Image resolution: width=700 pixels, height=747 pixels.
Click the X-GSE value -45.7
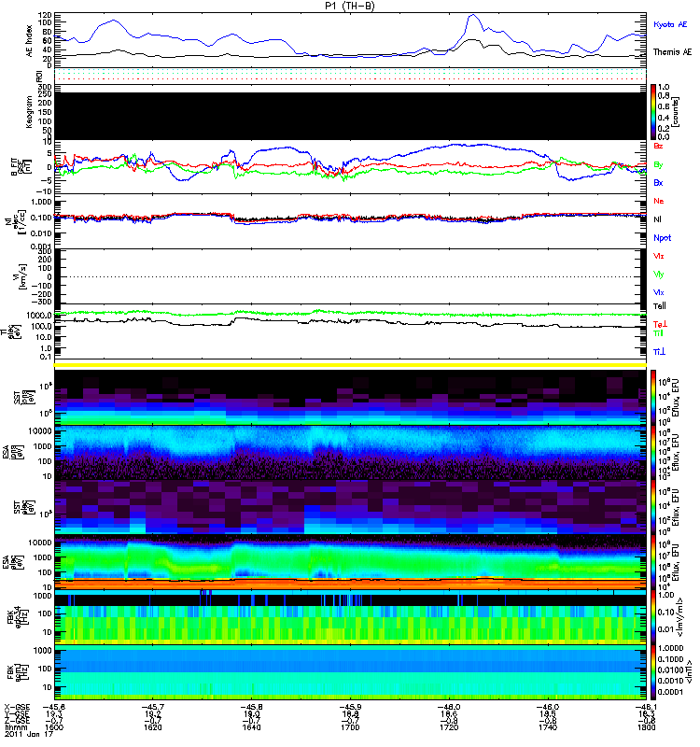tap(152, 707)
